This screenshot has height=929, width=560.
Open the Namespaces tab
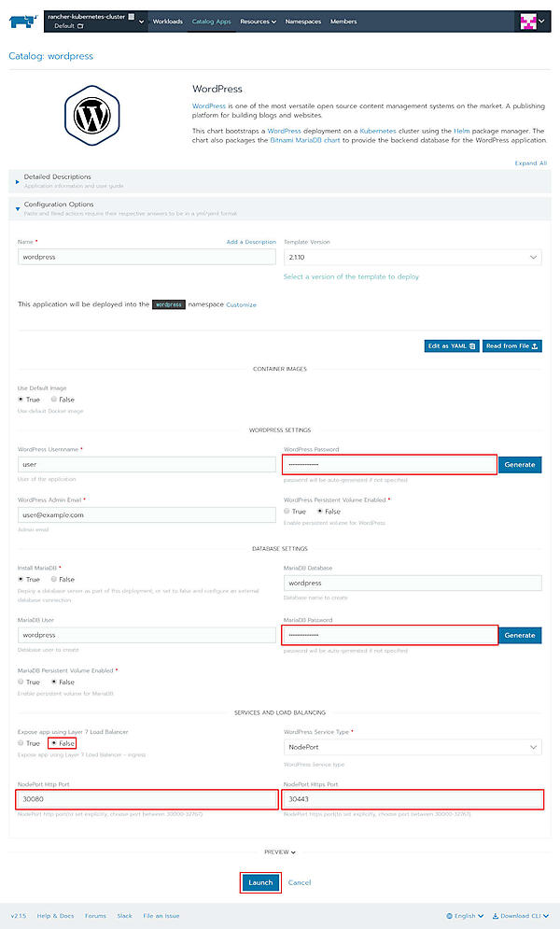(x=303, y=21)
